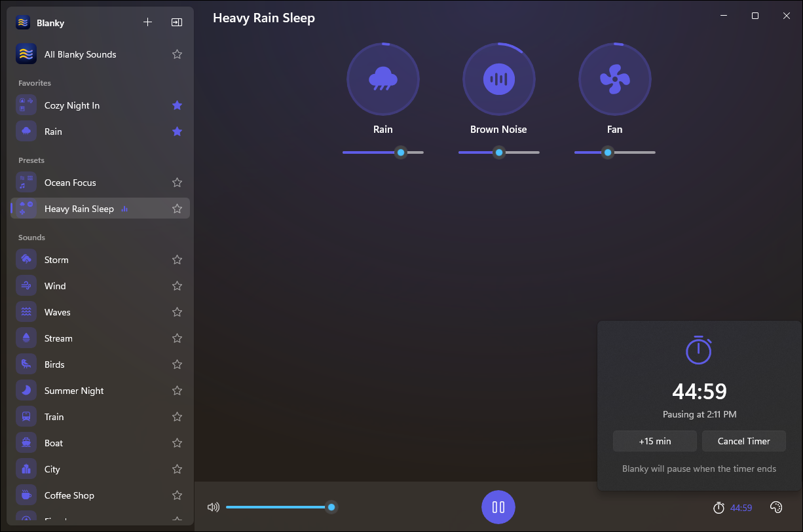This screenshot has width=803, height=532.
Task: Favorite the Summer Night star
Action: coord(177,391)
